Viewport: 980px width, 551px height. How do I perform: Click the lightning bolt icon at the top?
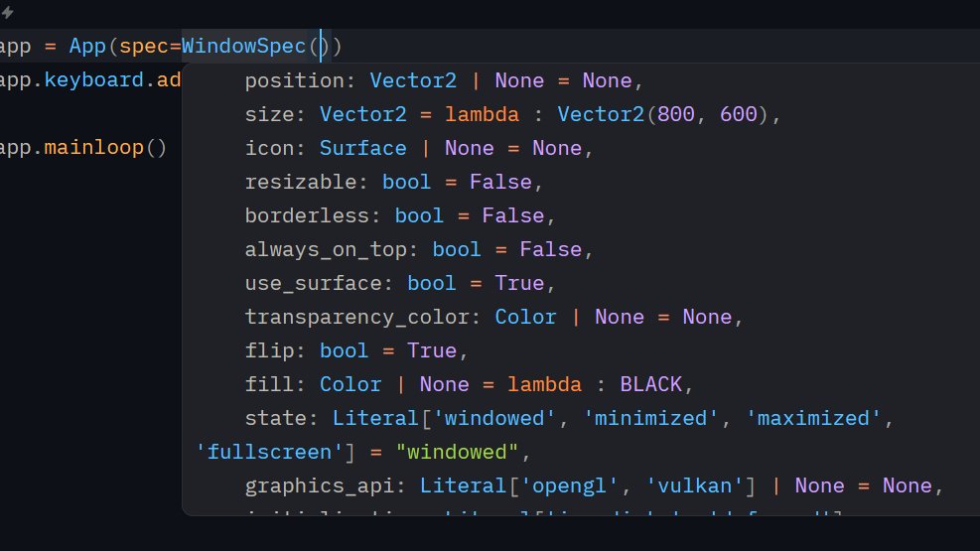pos(8,12)
